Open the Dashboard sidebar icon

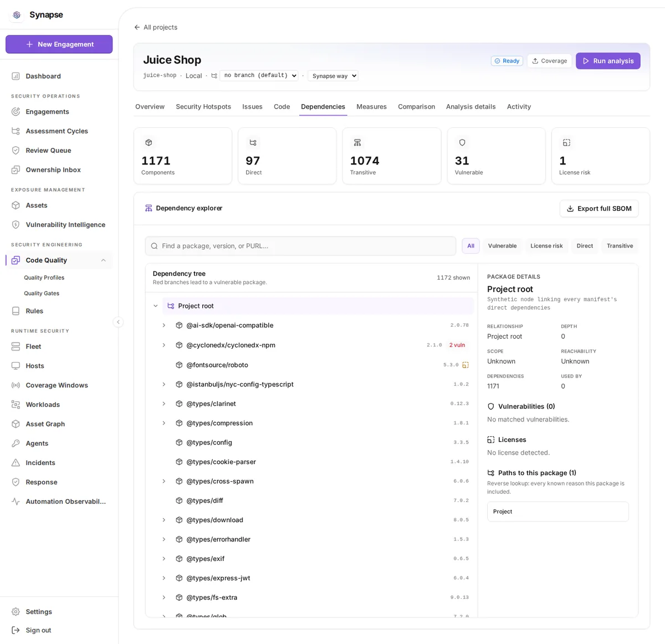click(x=16, y=76)
